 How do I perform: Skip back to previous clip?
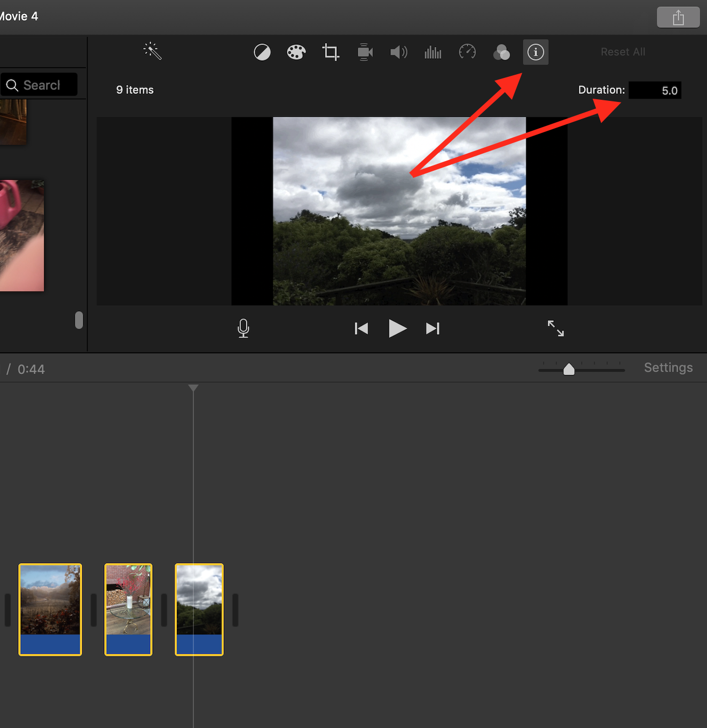click(x=362, y=328)
